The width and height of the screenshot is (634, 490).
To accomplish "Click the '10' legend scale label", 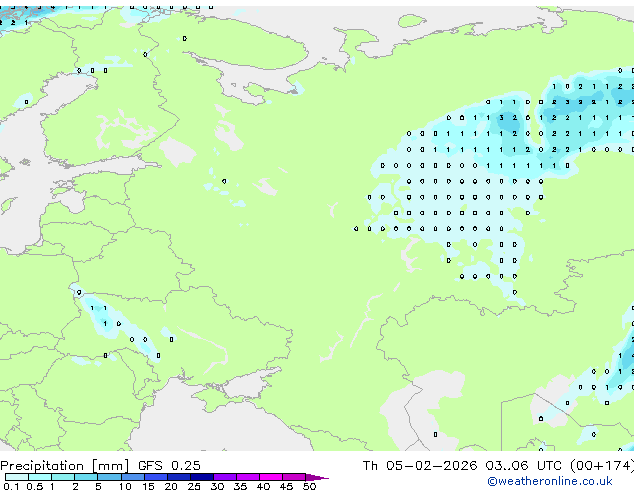I will (125, 486).
